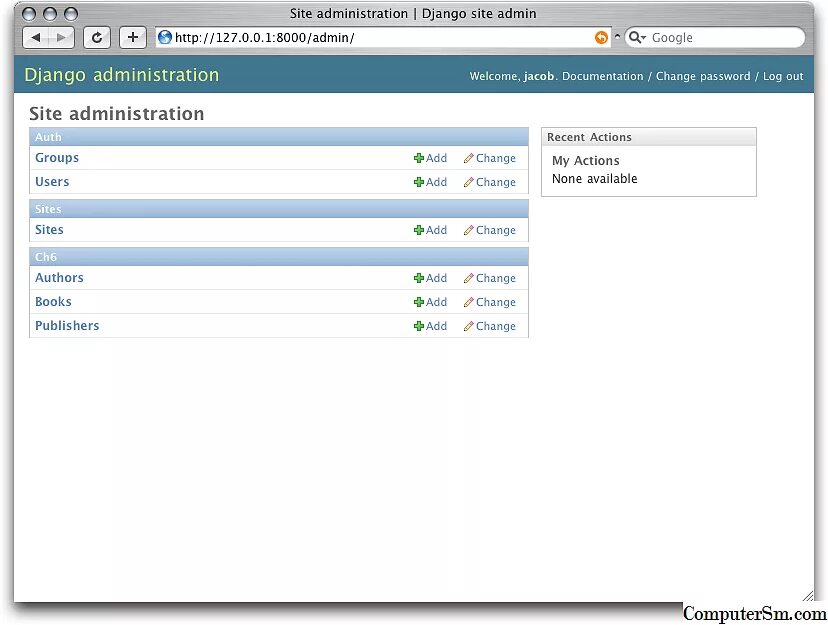The image size is (828, 625).
Task: Open the Documentation link in header
Action: click(x=603, y=76)
